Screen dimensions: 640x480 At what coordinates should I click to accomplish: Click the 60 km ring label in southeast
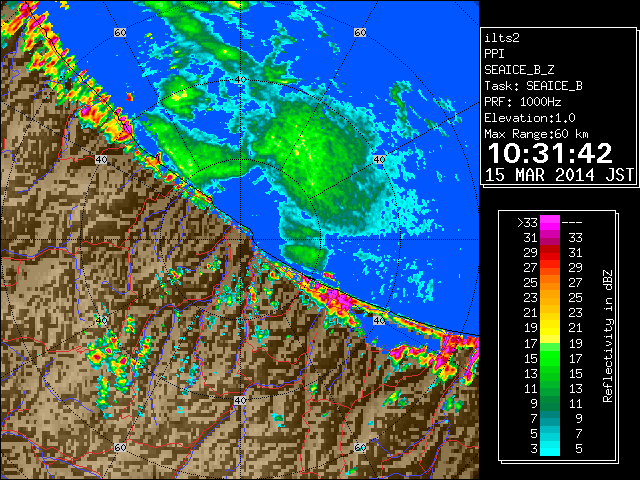[360, 447]
